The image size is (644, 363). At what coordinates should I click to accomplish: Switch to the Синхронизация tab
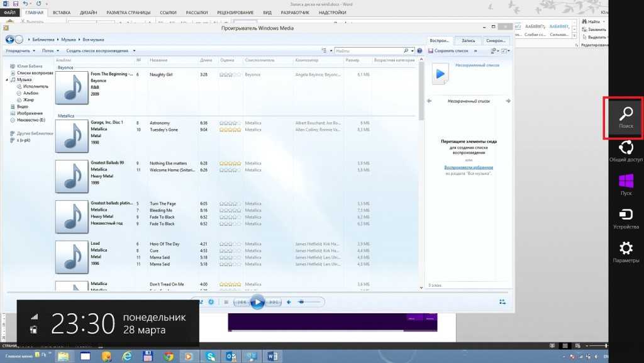pos(496,41)
